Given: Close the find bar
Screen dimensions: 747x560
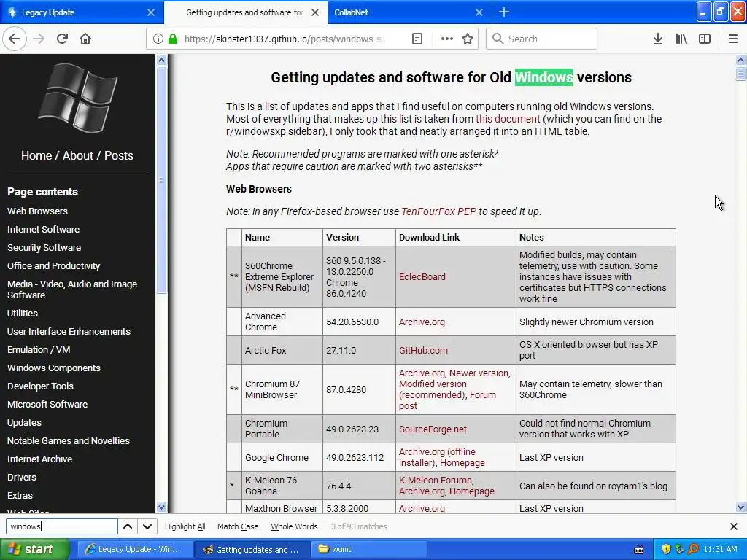Looking at the screenshot, I should [734, 526].
